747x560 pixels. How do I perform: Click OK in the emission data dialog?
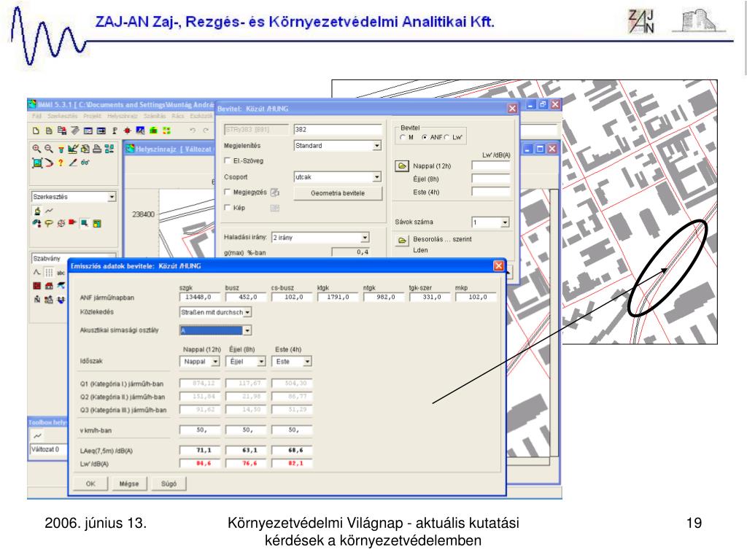90,484
